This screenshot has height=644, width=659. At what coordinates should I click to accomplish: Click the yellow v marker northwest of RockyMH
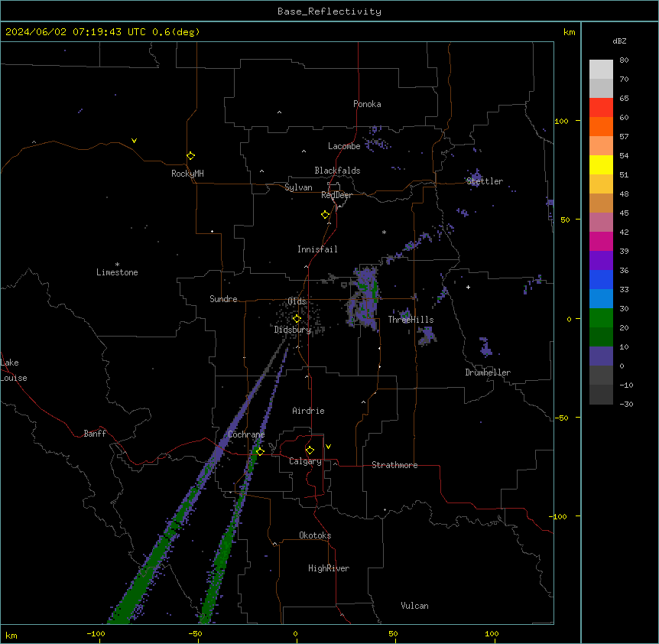tap(134, 141)
